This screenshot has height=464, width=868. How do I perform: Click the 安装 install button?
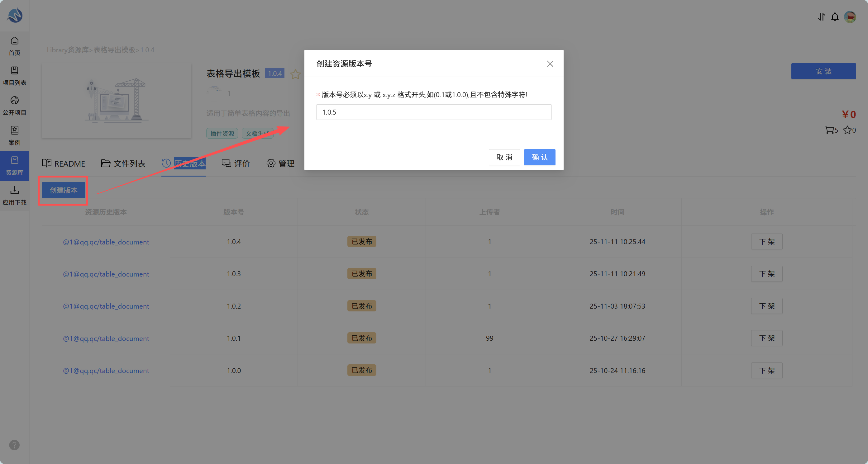(823, 71)
